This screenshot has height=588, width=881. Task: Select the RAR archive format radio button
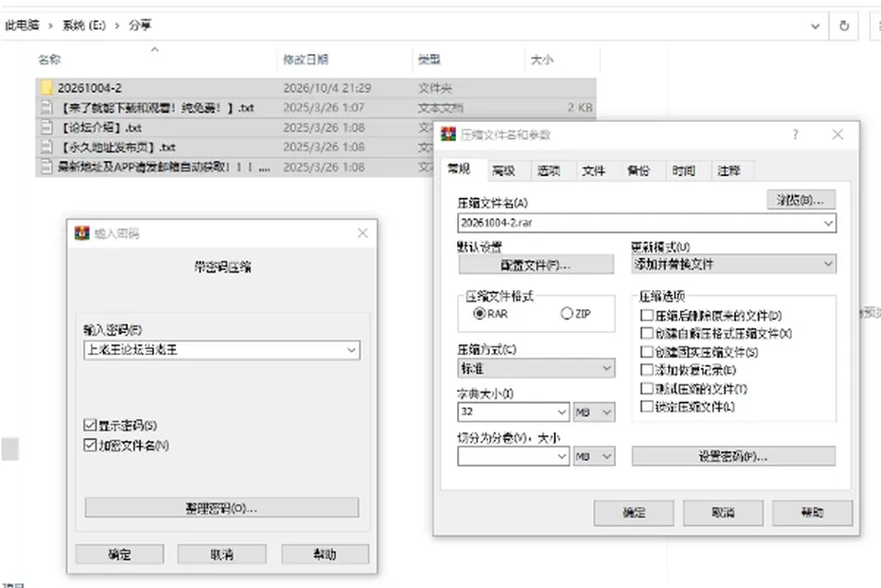click(479, 314)
